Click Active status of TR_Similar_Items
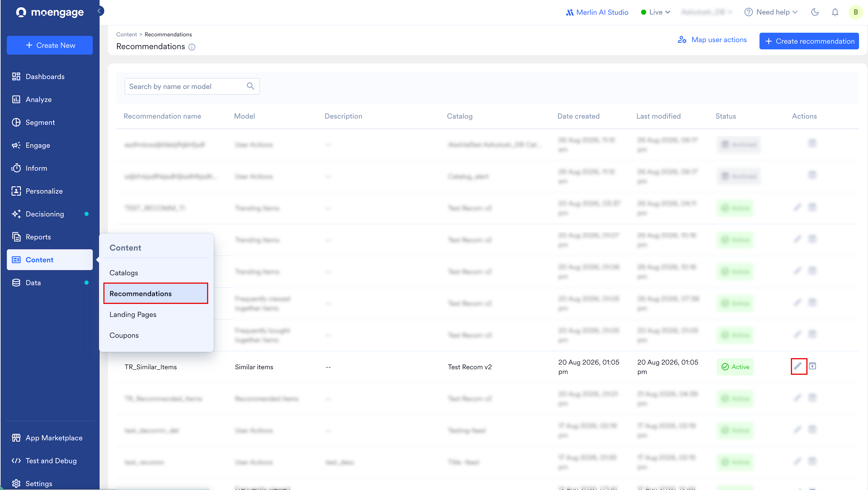This screenshot has height=490, width=868. 735,367
